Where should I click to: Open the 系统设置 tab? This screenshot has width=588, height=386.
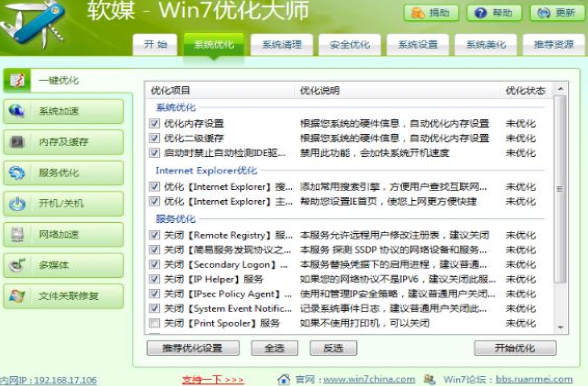(418, 45)
